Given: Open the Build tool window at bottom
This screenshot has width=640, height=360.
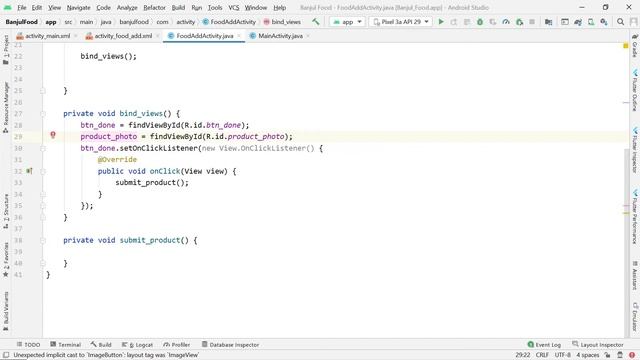Looking at the screenshot, I should click(x=101, y=344).
